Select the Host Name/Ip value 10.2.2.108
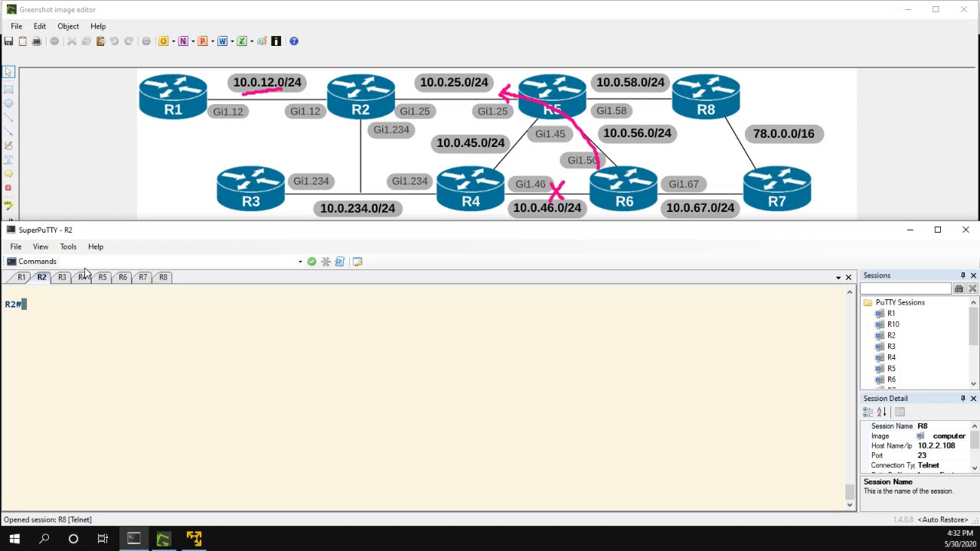 [x=936, y=445]
